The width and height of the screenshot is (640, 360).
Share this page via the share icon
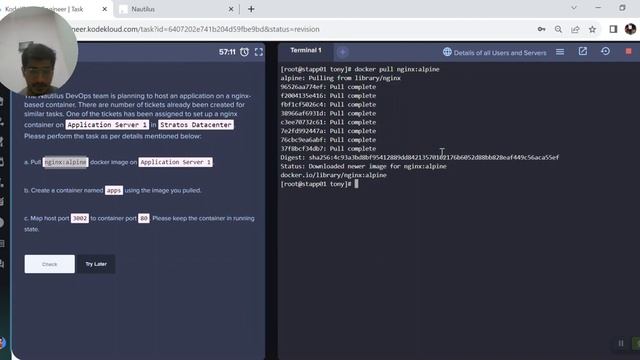click(575, 29)
